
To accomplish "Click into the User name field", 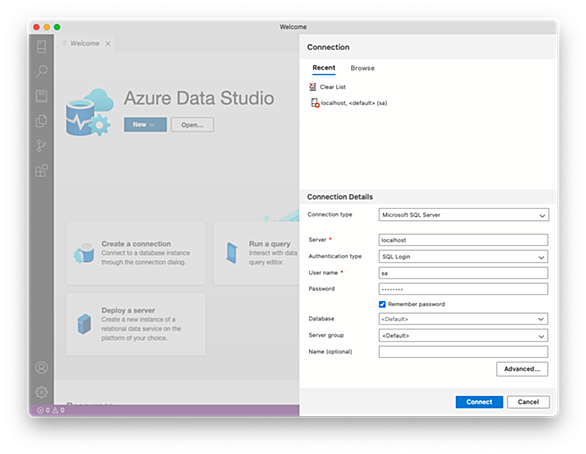I will (463, 273).
